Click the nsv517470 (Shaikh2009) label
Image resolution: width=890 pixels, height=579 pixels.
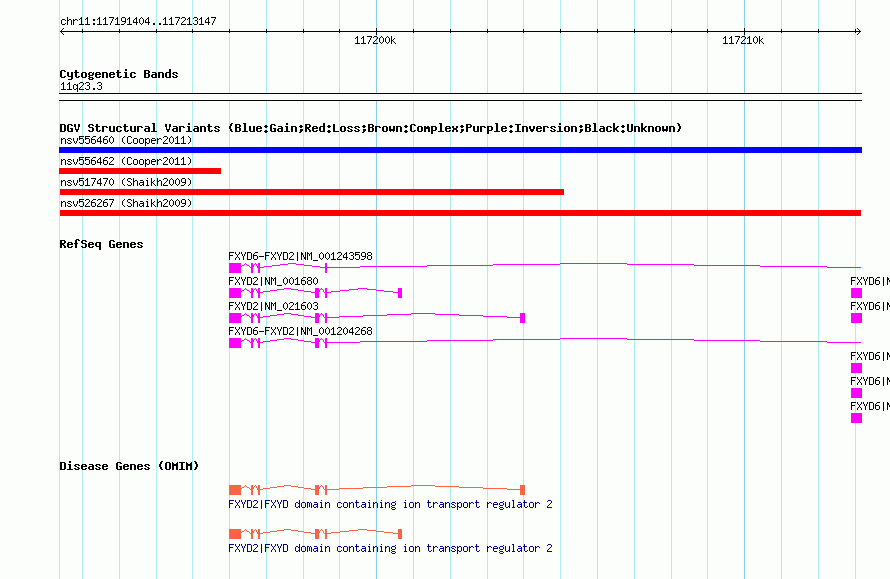coord(126,182)
